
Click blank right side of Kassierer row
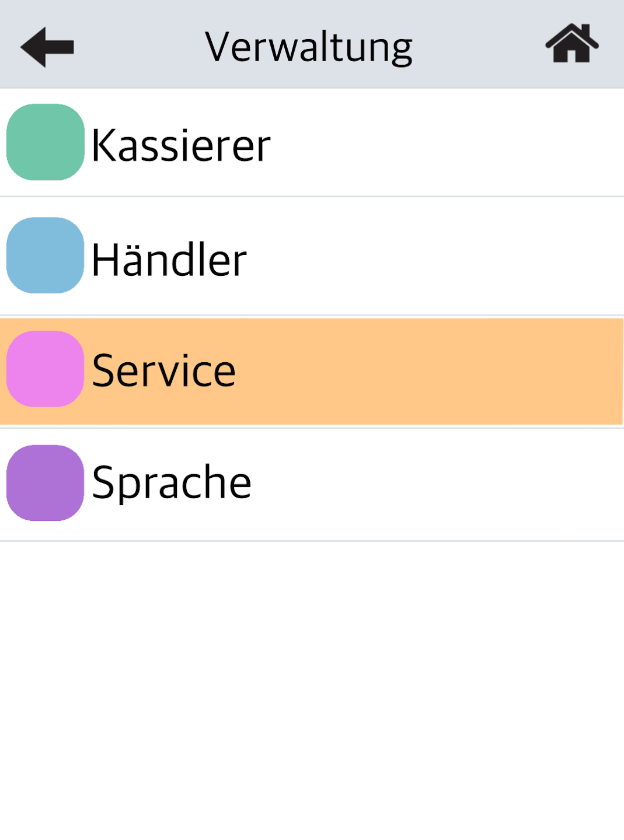pos(447,142)
